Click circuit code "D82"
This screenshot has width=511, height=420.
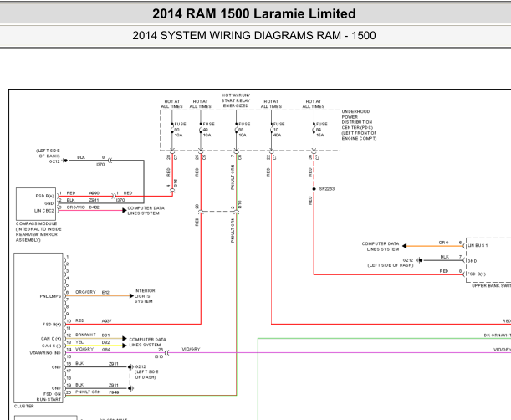tap(105, 342)
